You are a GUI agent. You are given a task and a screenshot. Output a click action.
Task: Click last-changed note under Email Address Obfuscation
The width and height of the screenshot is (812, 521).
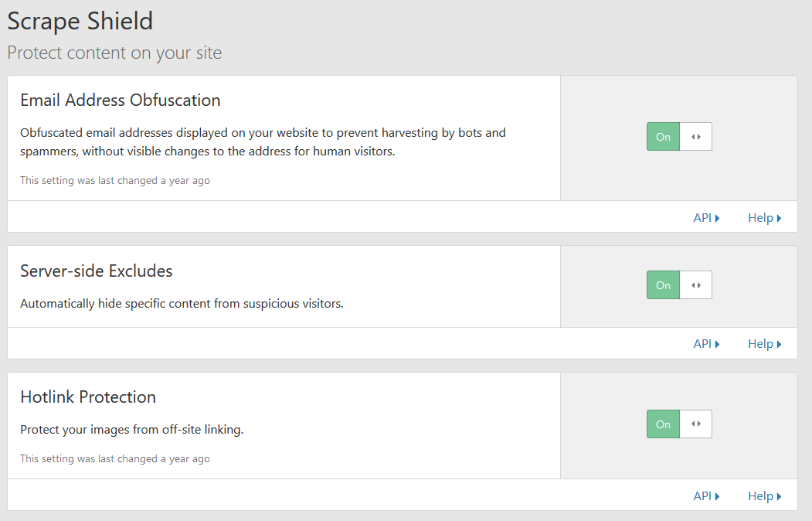pos(115,181)
